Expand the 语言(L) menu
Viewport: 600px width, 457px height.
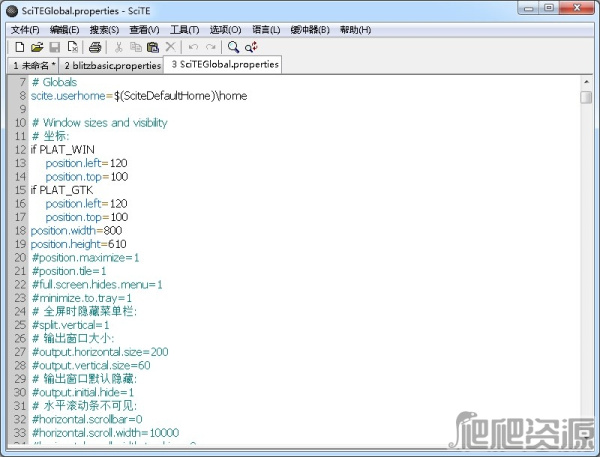(x=263, y=29)
